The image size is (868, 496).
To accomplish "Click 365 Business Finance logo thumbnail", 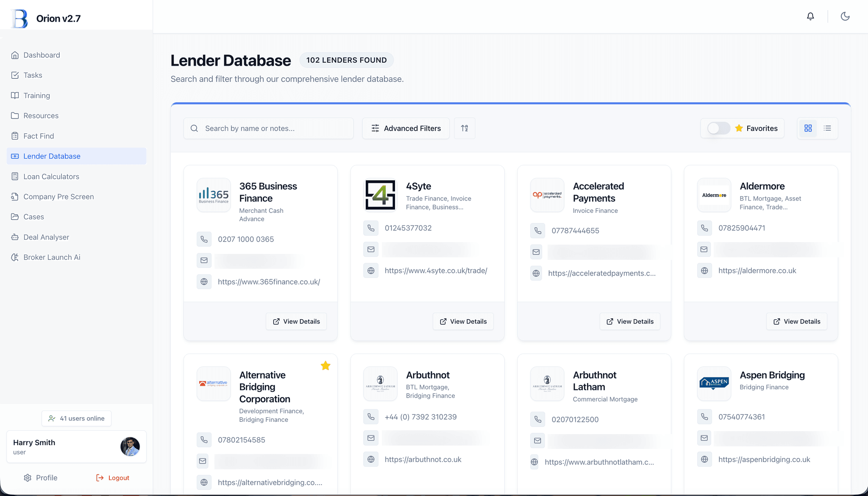I will pos(214,195).
